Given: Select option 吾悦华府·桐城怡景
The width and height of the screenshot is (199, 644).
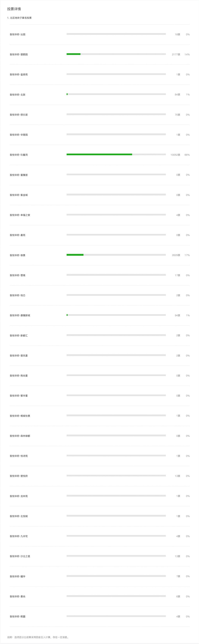Looking at the screenshot, I should pos(20,416).
